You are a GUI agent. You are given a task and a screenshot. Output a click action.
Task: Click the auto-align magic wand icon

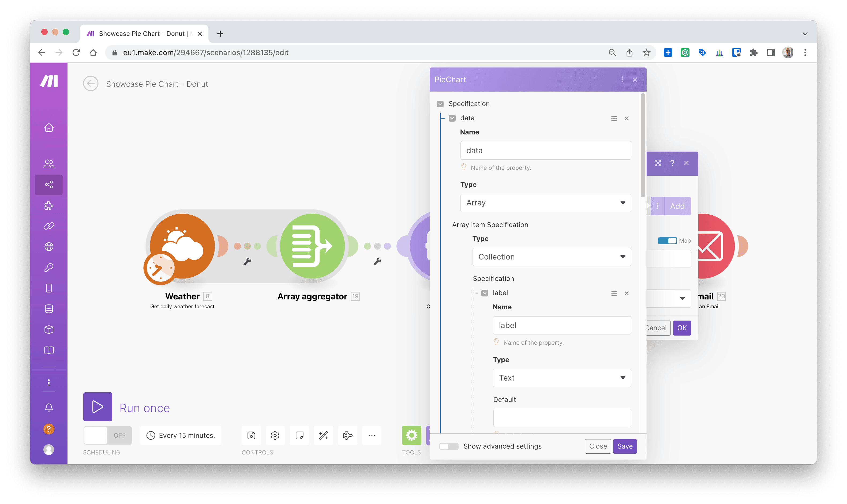pos(323,435)
